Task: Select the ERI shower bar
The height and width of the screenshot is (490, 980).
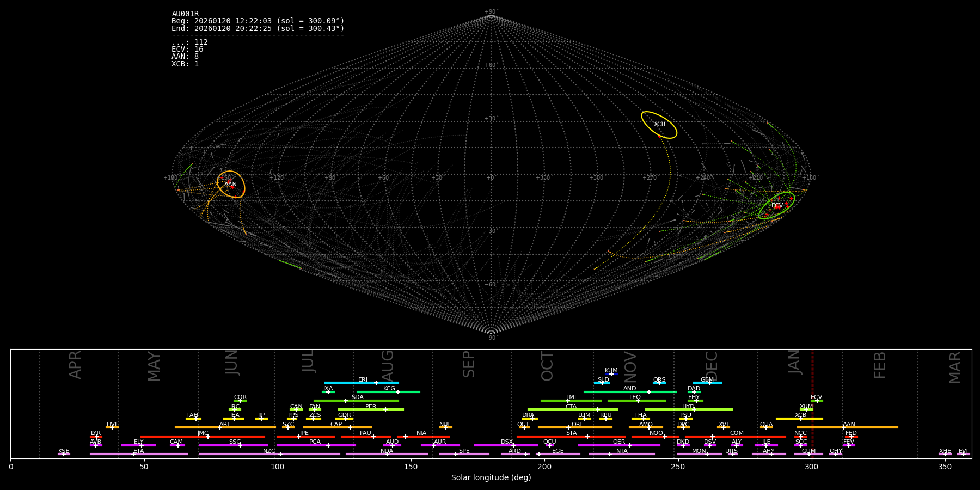Action: (x=362, y=383)
